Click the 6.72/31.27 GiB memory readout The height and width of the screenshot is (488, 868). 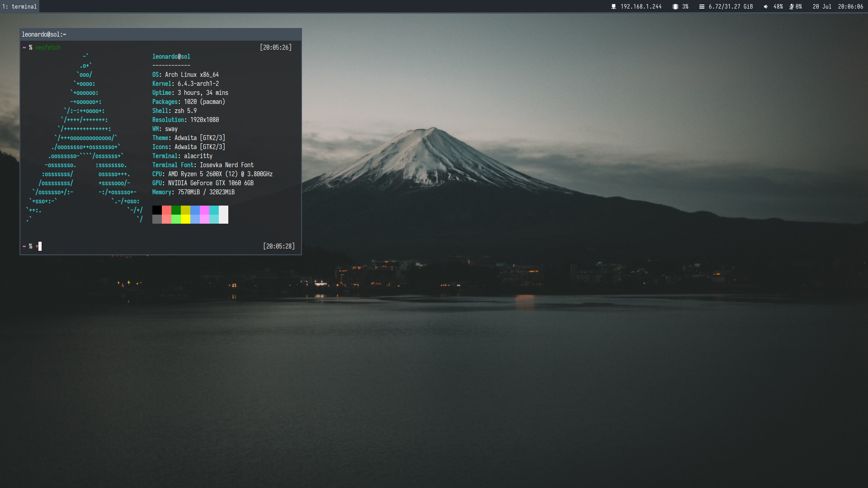tap(731, 7)
